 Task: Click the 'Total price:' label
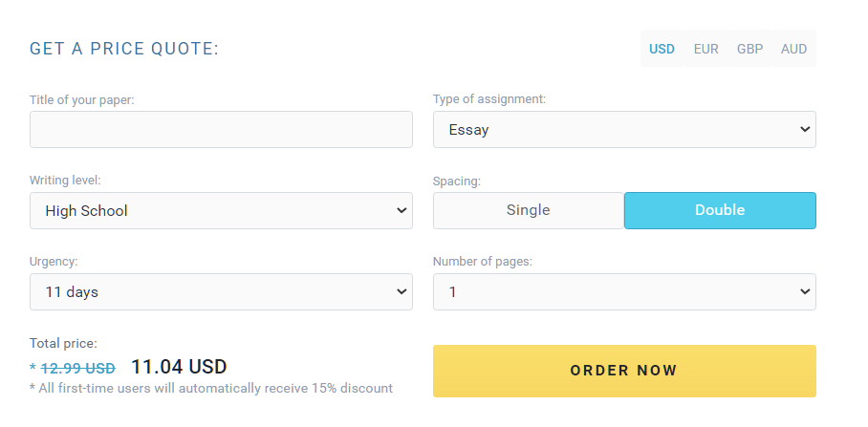63,344
